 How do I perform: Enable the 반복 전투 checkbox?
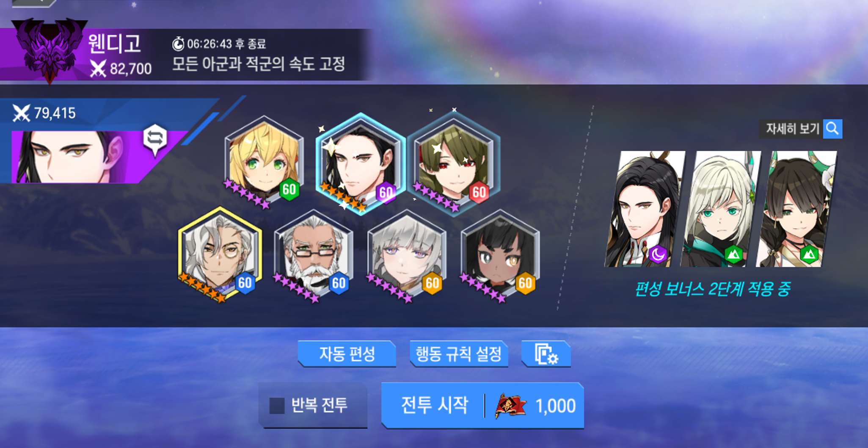277,406
